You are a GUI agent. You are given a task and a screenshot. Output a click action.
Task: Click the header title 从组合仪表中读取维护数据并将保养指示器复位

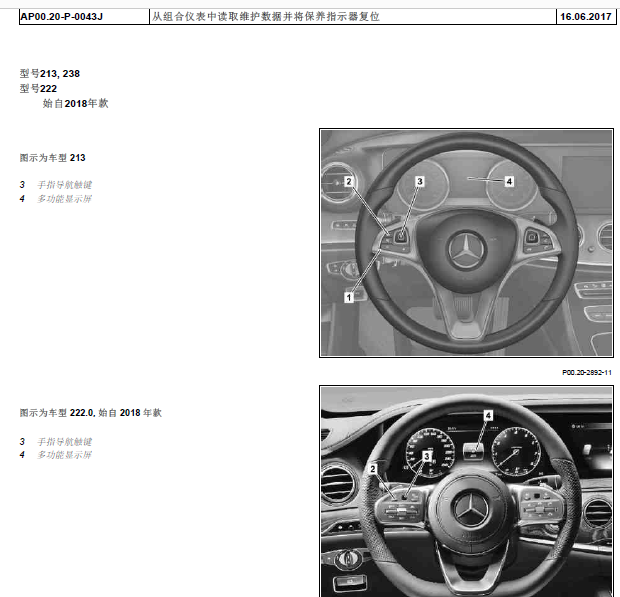266,17
